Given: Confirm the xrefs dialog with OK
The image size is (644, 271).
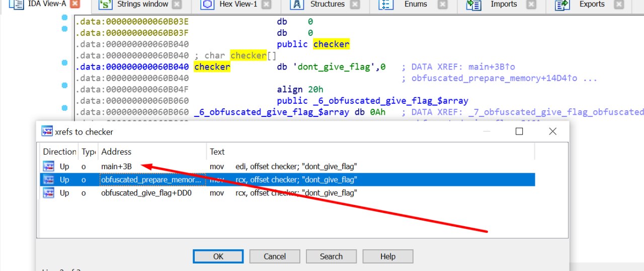Looking at the screenshot, I should tap(218, 256).
